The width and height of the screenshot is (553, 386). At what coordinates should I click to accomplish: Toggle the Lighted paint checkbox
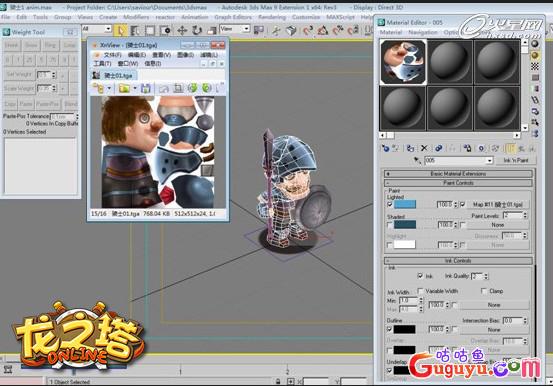point(390,204)
